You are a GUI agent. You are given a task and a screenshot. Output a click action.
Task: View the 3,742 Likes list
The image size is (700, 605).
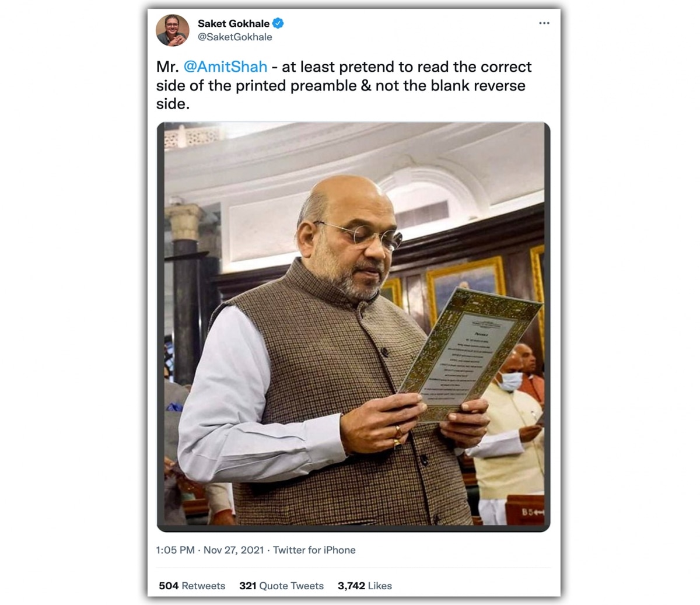tap(365, 586)
